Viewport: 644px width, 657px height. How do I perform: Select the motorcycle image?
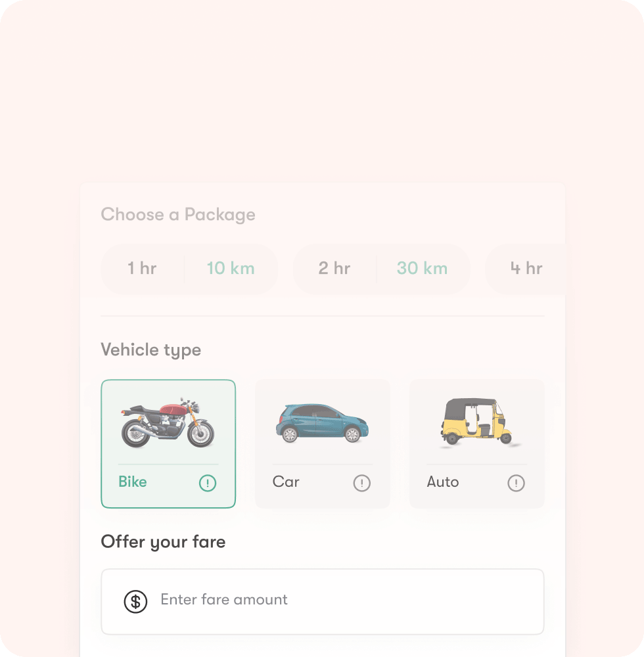(168, 423)
